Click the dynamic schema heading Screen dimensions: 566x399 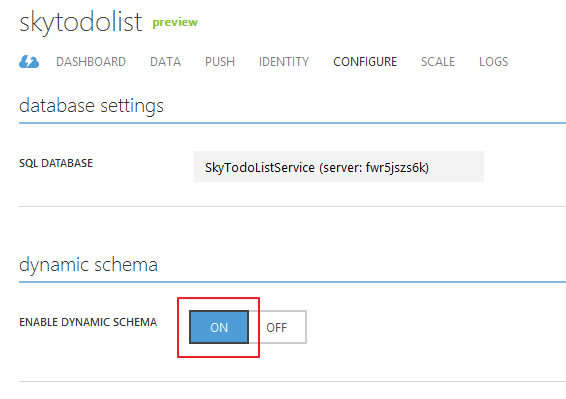pyautogui.click(x=88, y=265)
